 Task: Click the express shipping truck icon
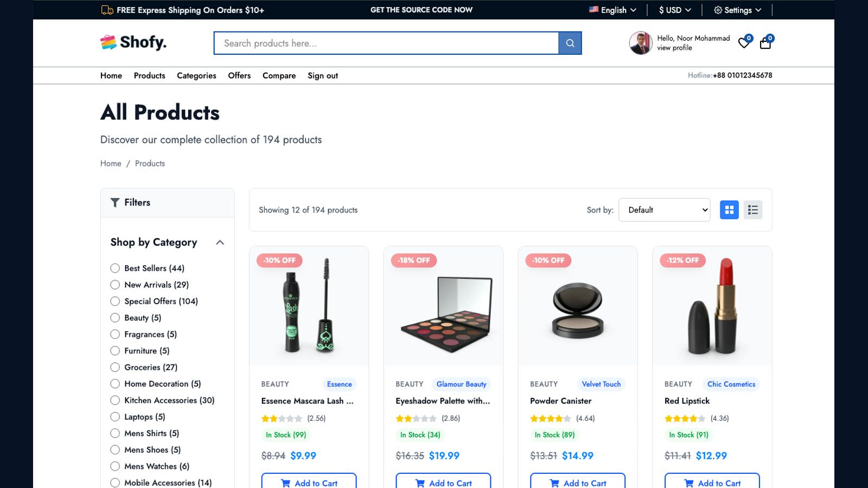pos(107,10)
